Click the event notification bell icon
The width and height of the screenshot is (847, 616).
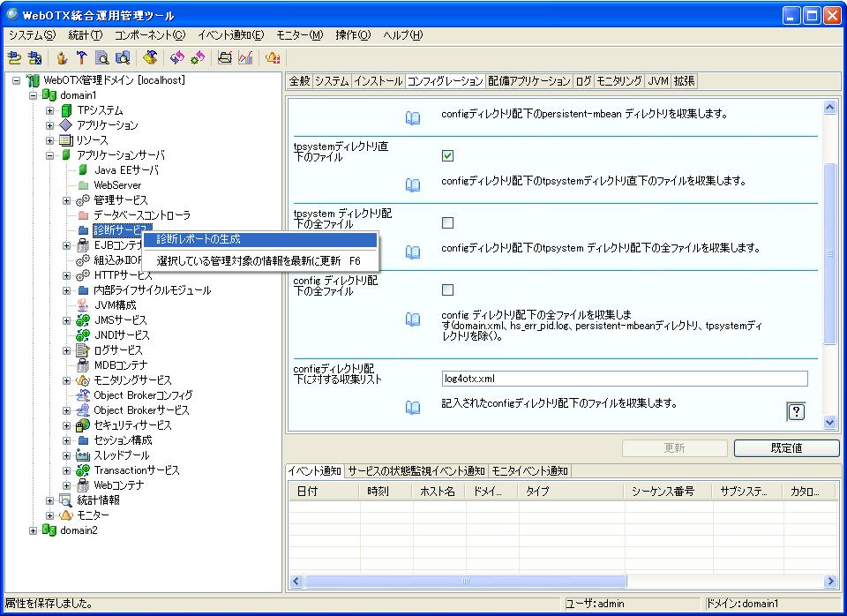click(x=273, y=58)
